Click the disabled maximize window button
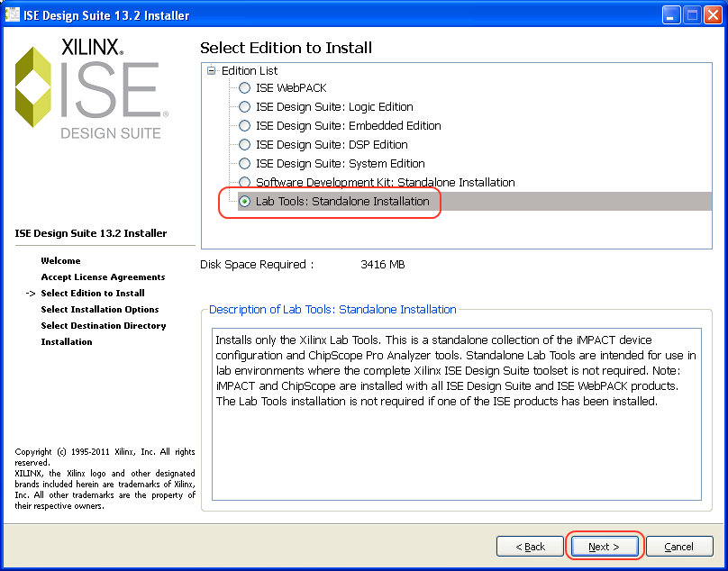The height and width of the screenshot is (571, 728). click(x=691, y=15)
